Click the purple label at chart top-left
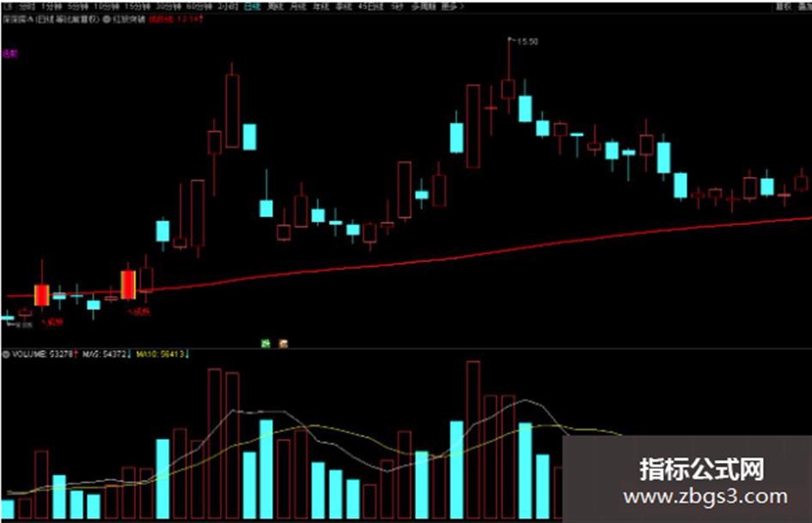 [10, 54]
